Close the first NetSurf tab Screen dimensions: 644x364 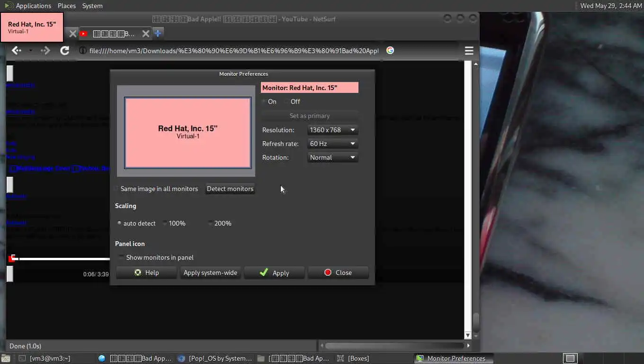[x=72, y=34]
